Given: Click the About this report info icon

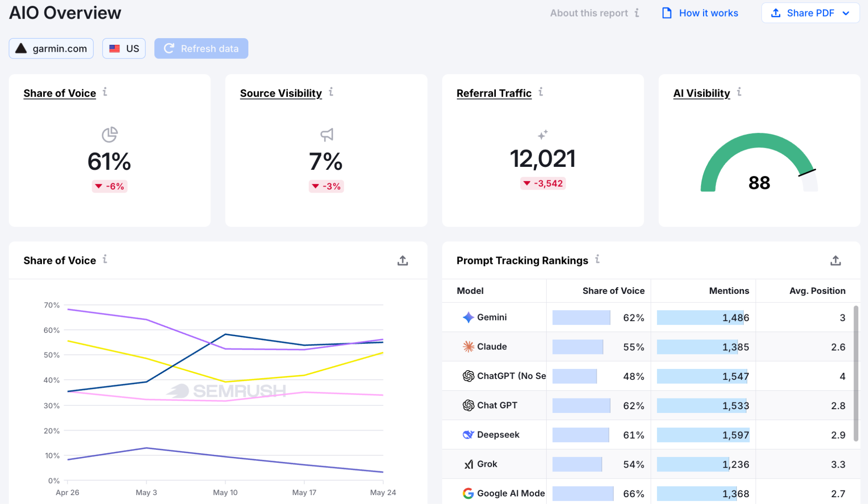Looking at the screenshot, I should (637, 13).
